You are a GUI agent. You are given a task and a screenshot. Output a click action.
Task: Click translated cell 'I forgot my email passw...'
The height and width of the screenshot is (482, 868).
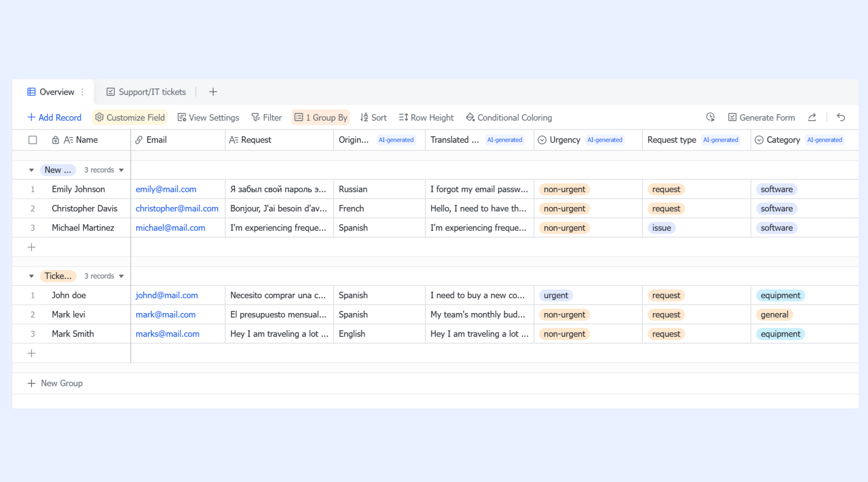pyautogui.click(x=479, y=189)
